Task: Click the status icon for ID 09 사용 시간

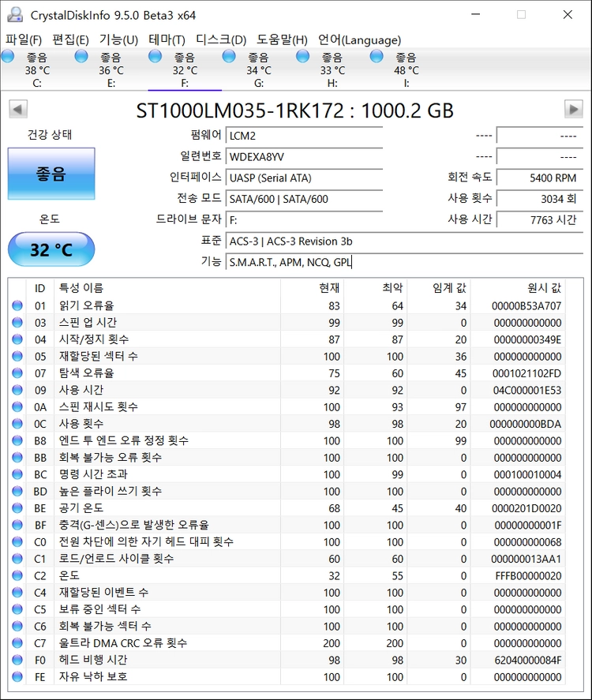Action: pyautogui.click(x=17, y=390)
